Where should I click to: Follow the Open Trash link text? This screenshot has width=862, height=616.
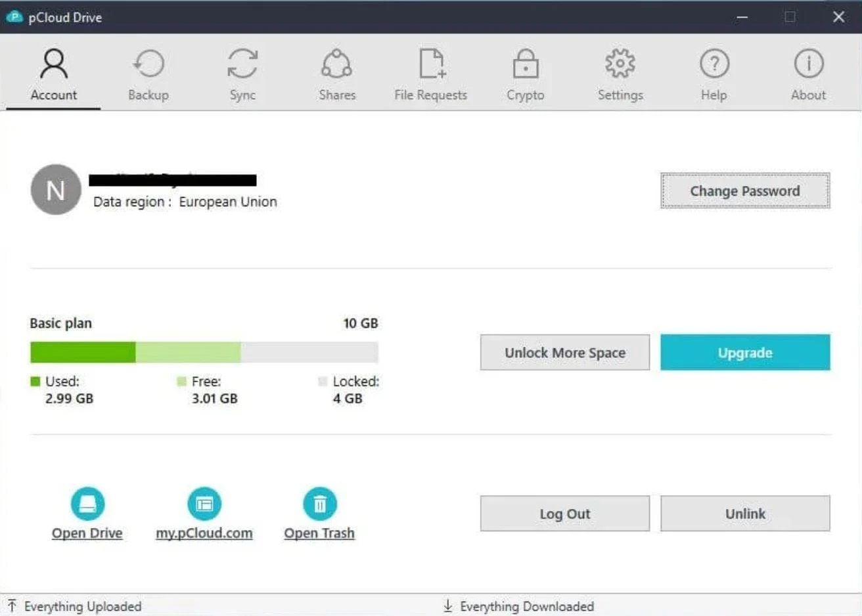(319, 533)
